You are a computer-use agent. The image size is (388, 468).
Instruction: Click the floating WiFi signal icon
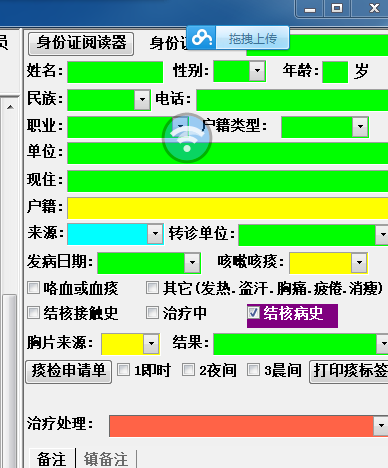[x=187, y=138]
